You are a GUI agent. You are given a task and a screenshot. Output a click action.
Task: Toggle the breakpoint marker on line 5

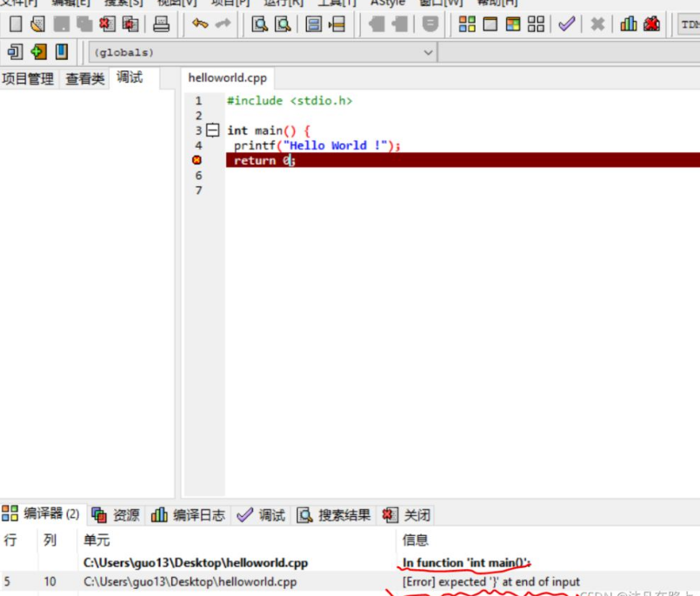(197, 160)
